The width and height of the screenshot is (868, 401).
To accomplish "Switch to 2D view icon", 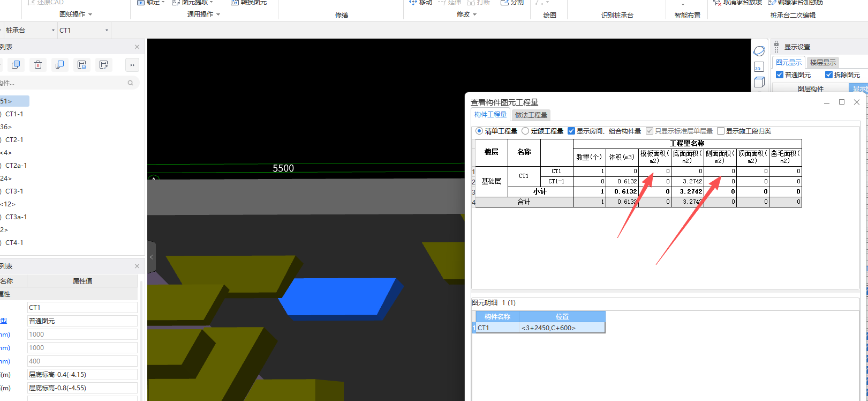I will [759, 67].
